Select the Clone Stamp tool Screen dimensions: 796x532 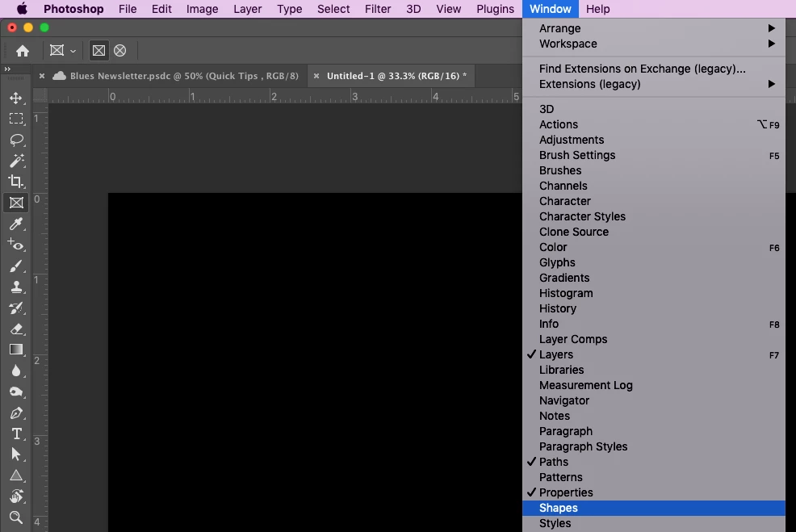click(16, 287)
